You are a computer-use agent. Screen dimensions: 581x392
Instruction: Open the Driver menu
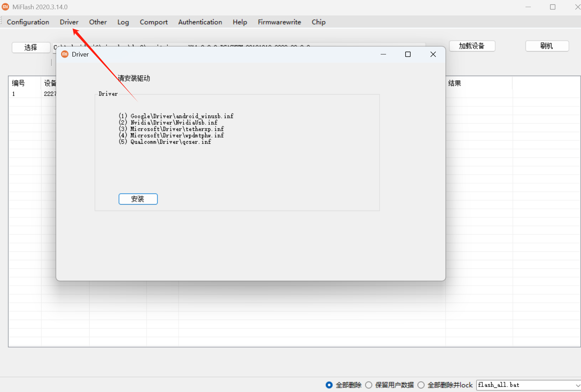click(x=69, y=22)
